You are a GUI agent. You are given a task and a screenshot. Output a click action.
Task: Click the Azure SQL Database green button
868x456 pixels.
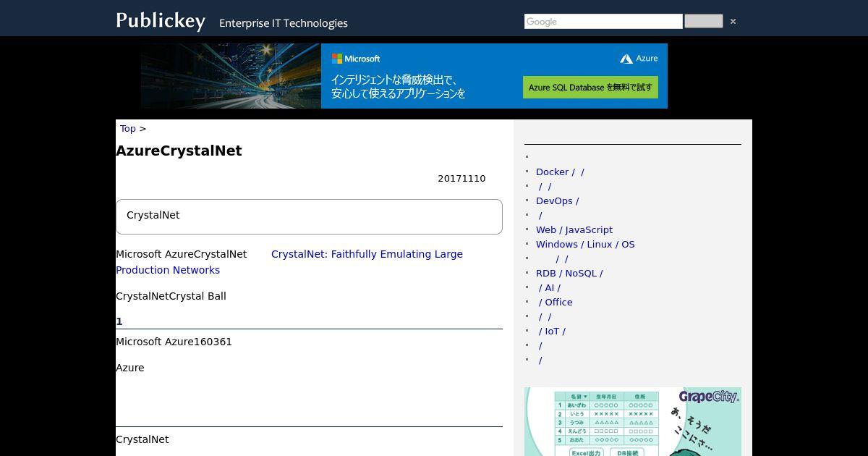[590, 87]
